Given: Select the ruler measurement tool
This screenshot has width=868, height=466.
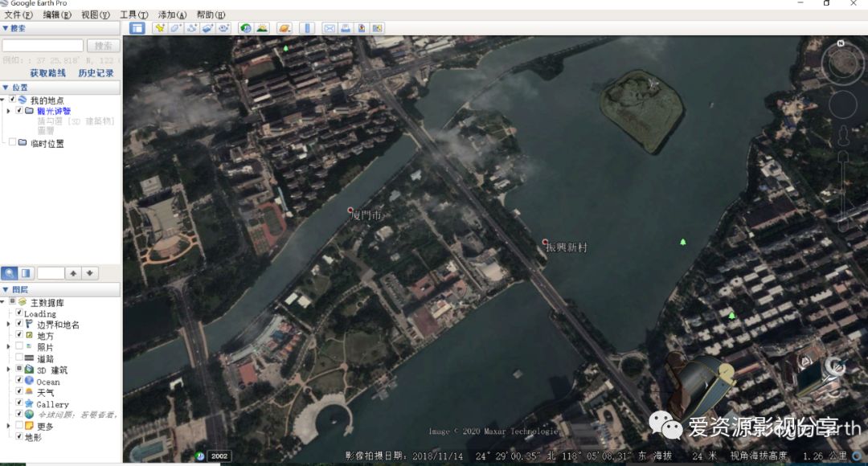Looking at the screenshot, I should (306, 28).
